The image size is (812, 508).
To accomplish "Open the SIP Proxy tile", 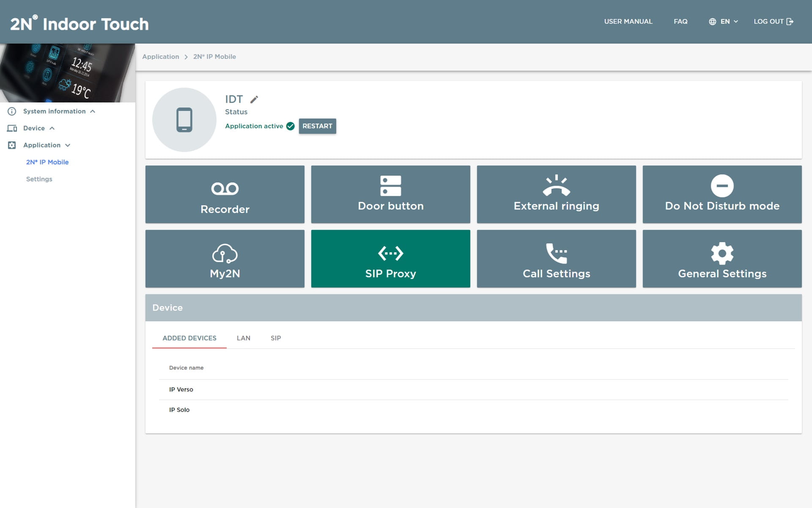I will 391,259.
